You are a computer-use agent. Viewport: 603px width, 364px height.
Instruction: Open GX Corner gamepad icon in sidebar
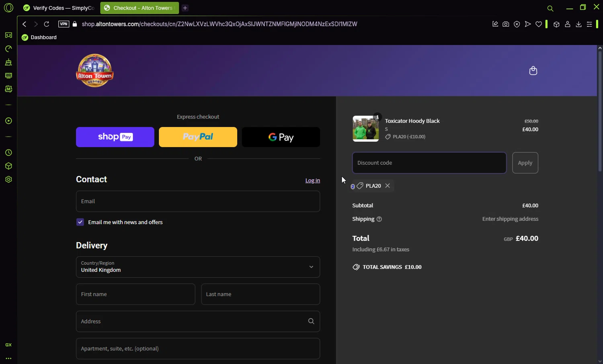[8, 35]
